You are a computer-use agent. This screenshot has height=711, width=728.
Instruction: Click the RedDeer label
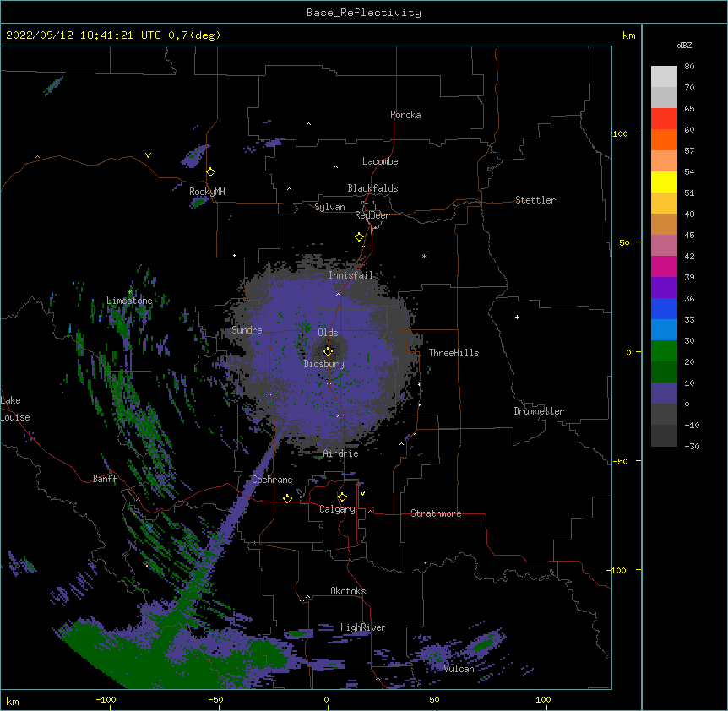pyautogui.click(x=372, y=215)
